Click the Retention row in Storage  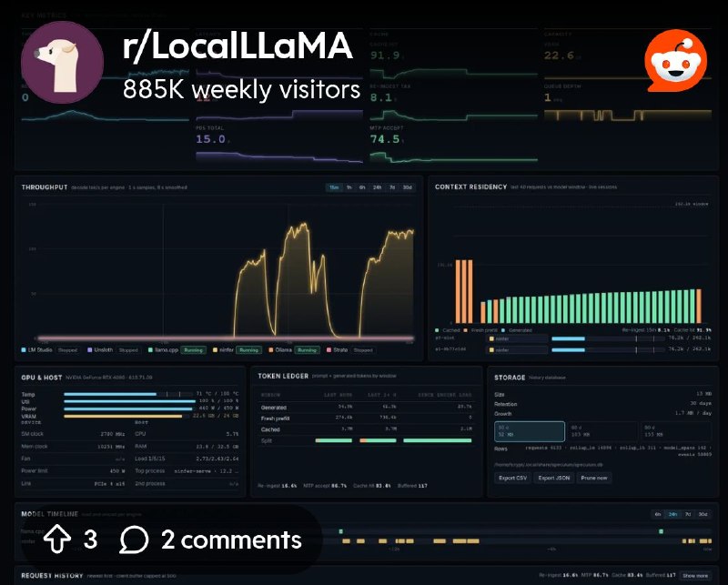pyautogui.click(x=602, y=404)
